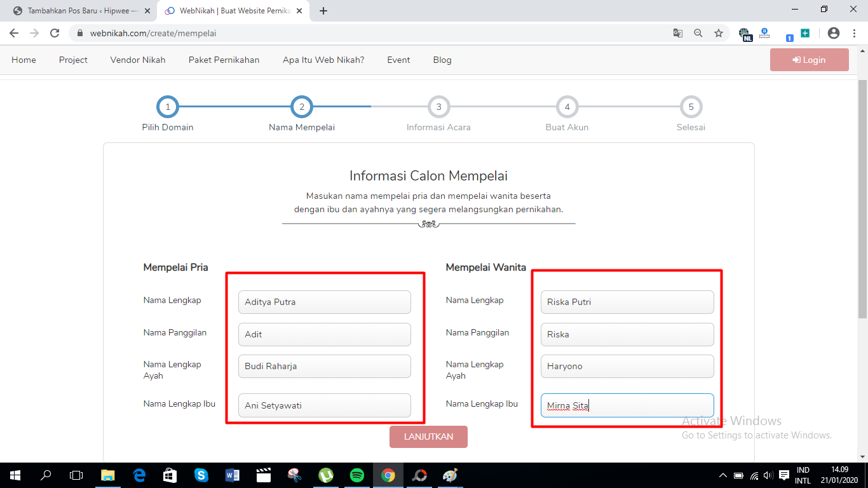
Task: Open the volume icon in the system tray
Action: click(769, 475)
